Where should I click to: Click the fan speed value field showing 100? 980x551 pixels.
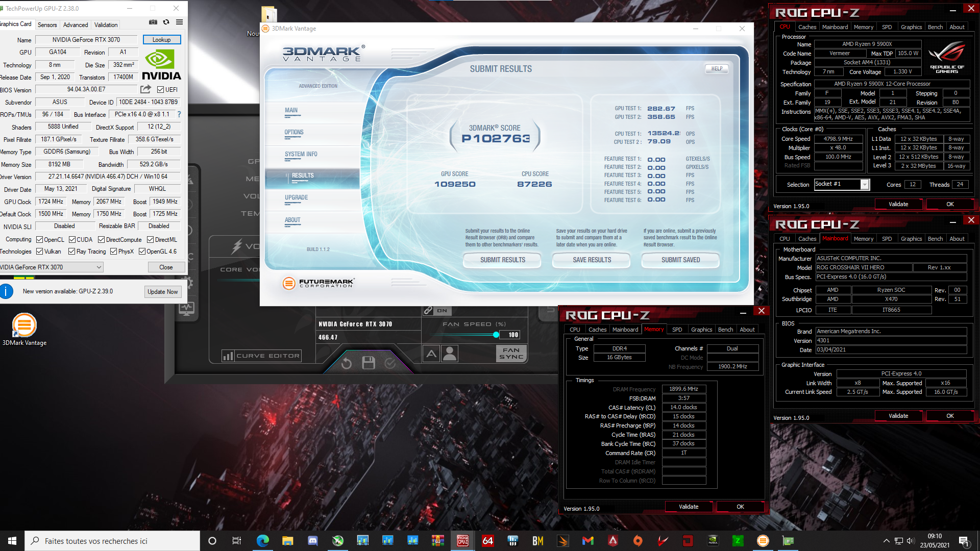coord(509,335)
